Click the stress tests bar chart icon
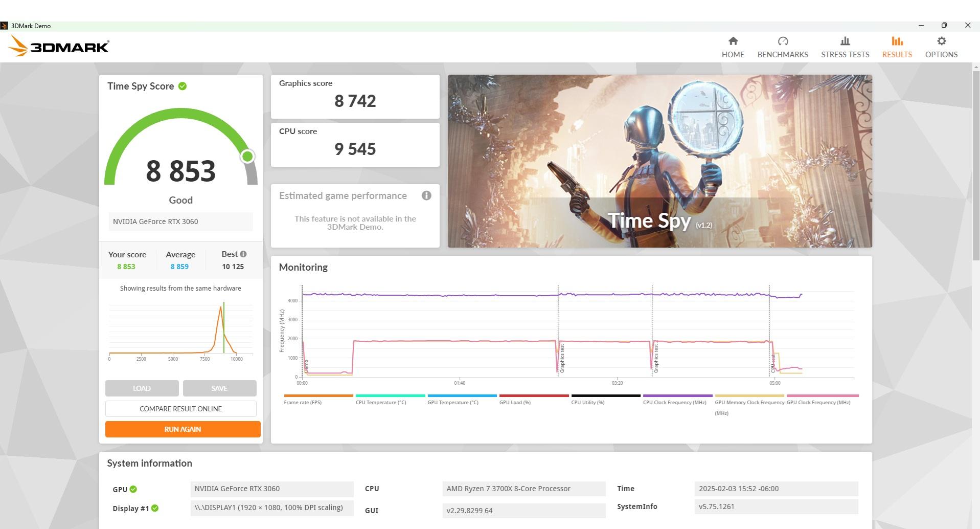This screenshot has width=980, height=529. point(845,41)
